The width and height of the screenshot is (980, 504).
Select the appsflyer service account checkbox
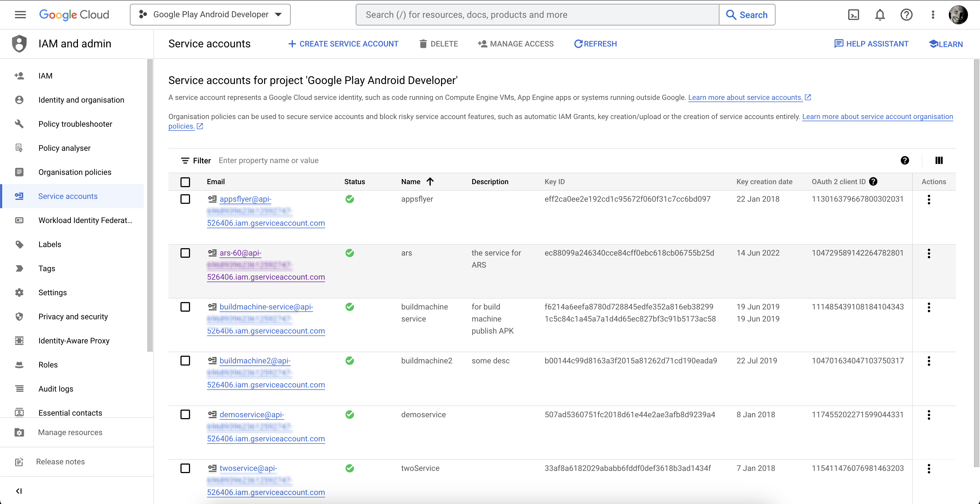(185, 199)
